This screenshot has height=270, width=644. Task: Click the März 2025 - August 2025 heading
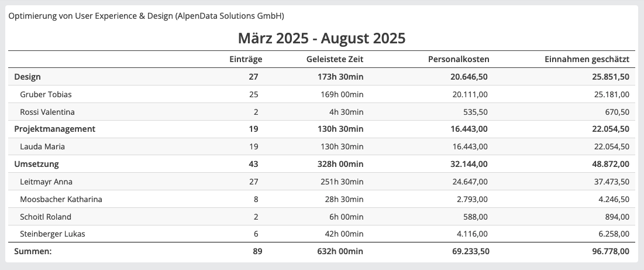[322, 39]
